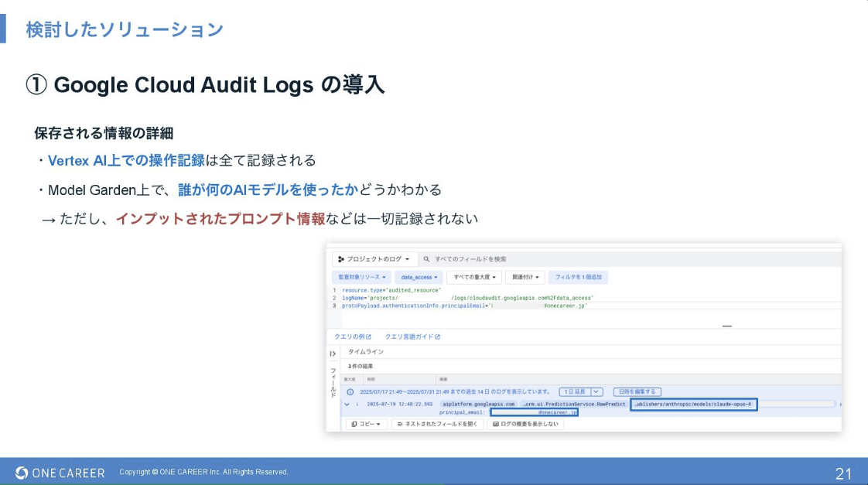
Task: Expand the フィールド side panel
Action: pos(333,354)
